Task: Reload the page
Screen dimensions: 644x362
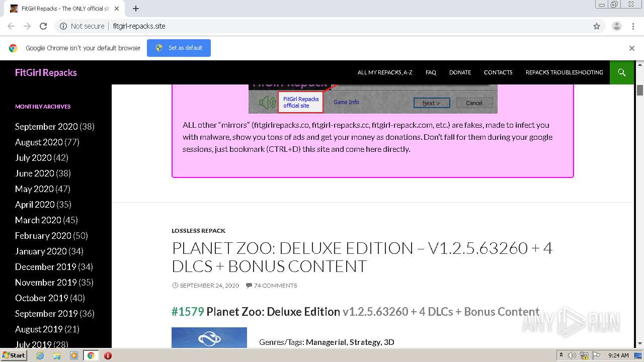Action: pos(43,26)
